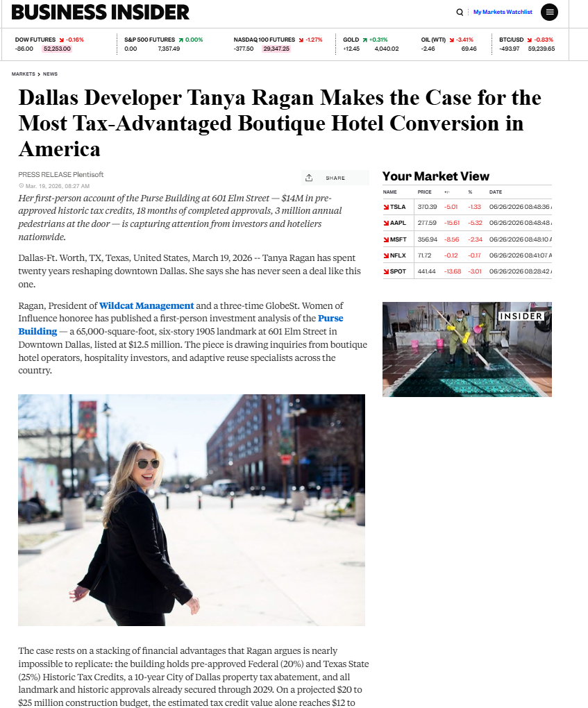Click the SHARE button
This screenshot has height=708, width=588.
click(335, 178)
